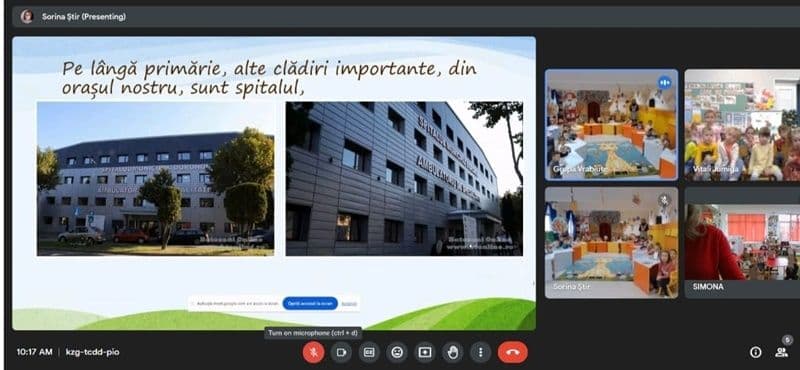800x370 pixels.
Task: Raise hand using the hand icon
Action: point(453,352)
